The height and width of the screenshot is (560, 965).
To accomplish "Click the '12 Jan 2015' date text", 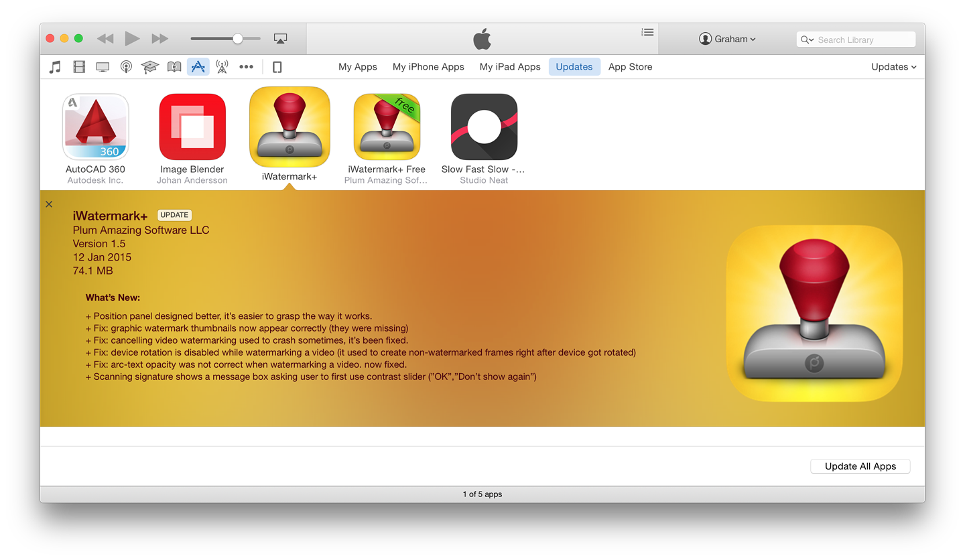I will (102, 257).
